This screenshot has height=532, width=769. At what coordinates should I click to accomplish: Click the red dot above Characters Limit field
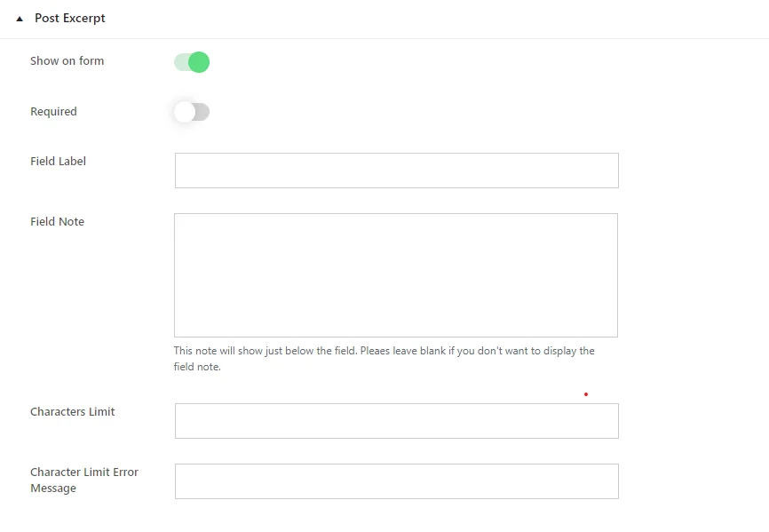[x=585, y=394]
